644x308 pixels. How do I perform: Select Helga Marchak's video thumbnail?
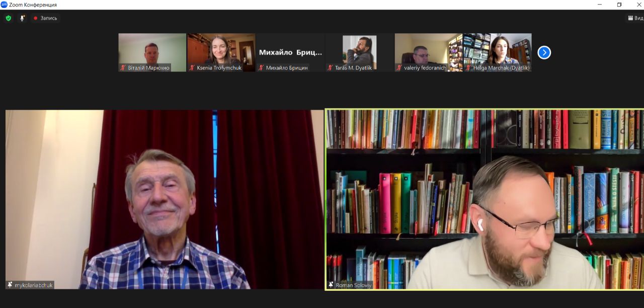point(498,49)
